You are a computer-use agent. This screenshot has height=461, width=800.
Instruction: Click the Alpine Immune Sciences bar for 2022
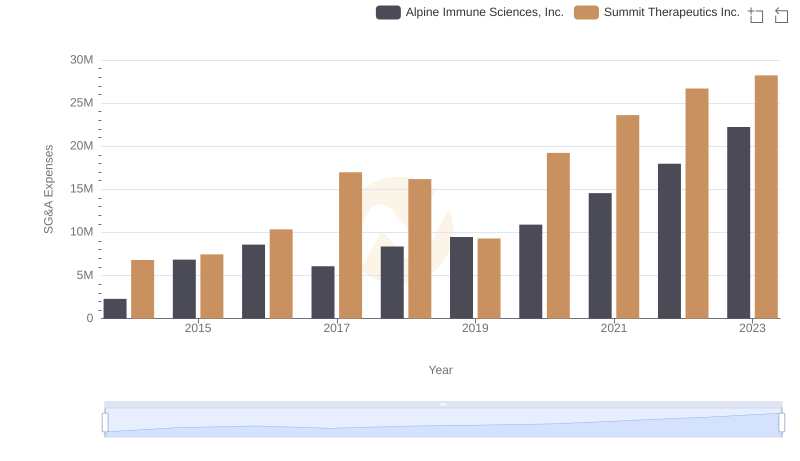point(669,241)
